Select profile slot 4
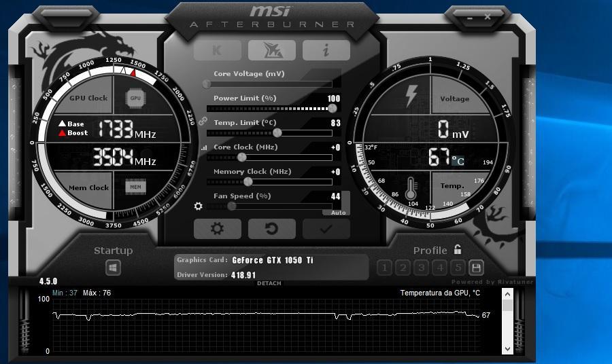 (x=440, y=268)
